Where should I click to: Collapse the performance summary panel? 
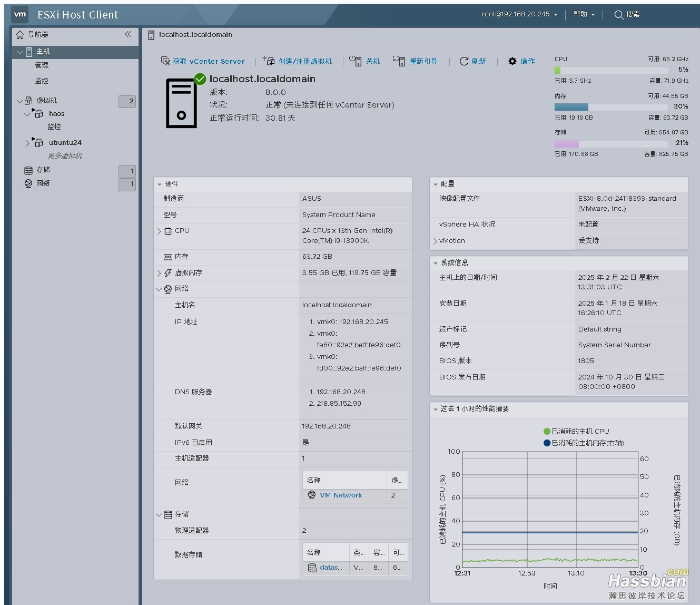click(x=436, y=409)
